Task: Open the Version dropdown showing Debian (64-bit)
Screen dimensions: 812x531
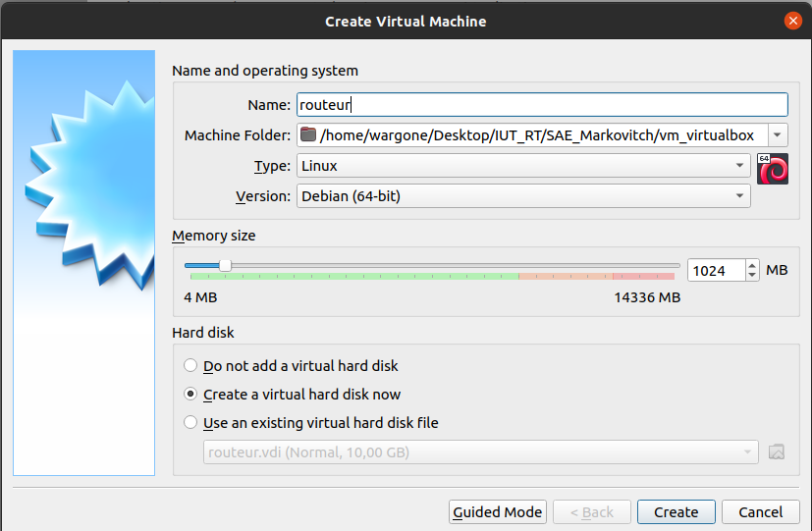Action: [524, 196]
